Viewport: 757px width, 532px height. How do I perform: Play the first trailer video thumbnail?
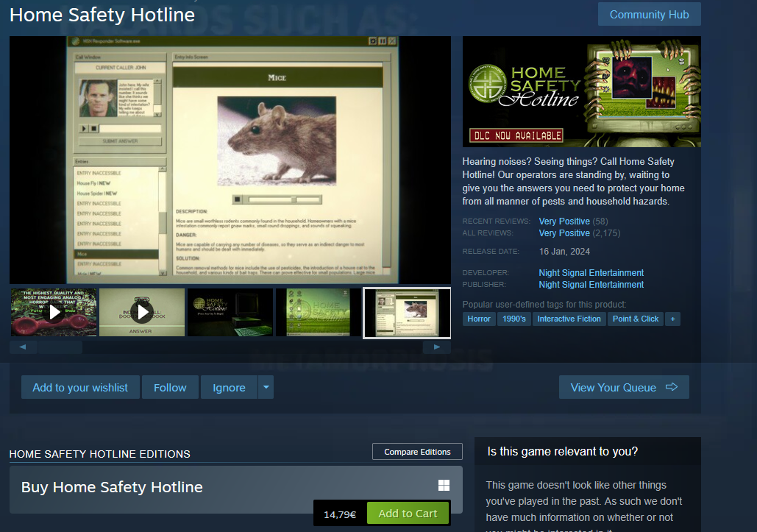54,312
